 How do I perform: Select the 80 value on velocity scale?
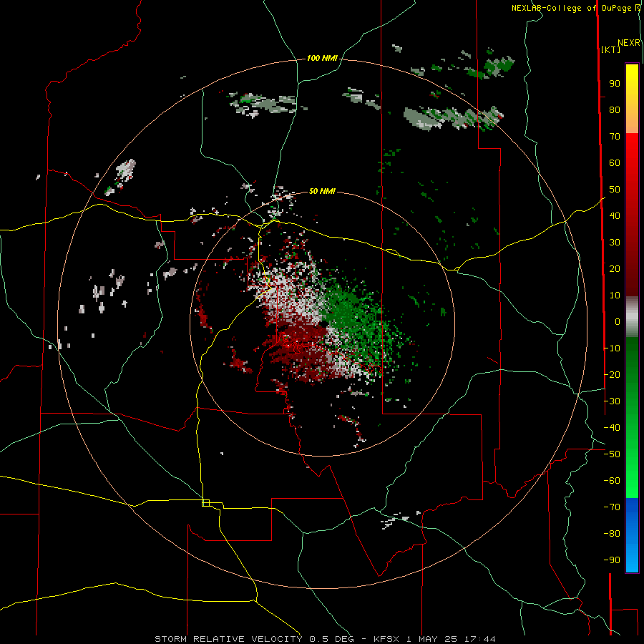[x=615, y=110]
